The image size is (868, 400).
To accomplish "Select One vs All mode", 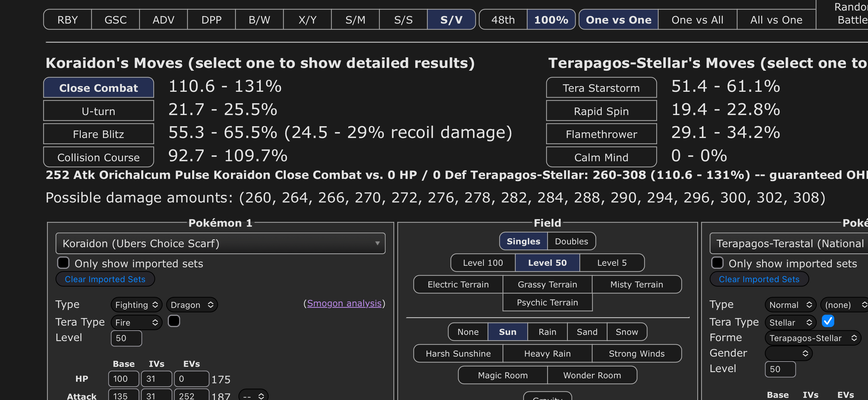I will point(697,20).
